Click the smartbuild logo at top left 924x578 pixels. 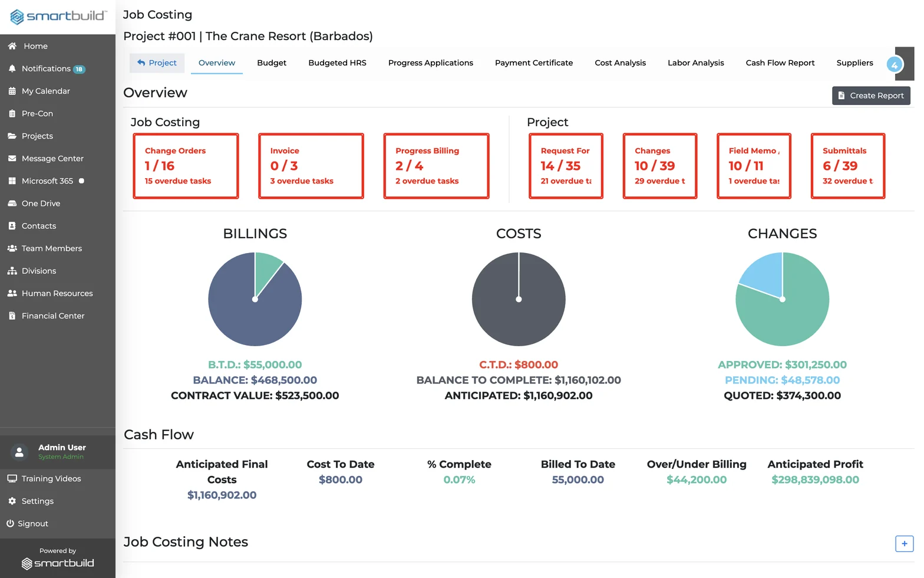tap(58, 17)
